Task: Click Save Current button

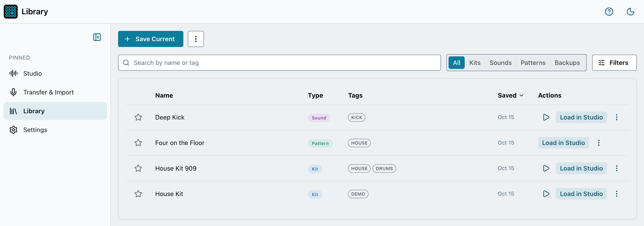Action: click(150, 39)
